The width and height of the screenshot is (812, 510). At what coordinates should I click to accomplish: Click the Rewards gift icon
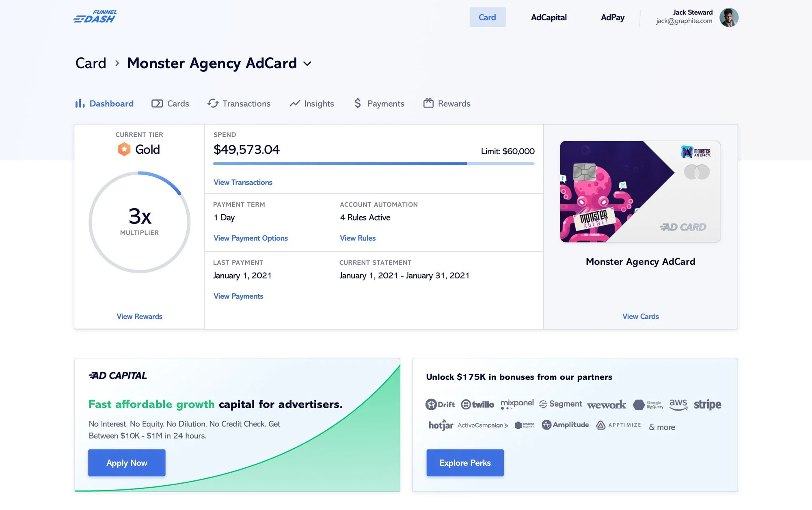(x=428, y=103)
